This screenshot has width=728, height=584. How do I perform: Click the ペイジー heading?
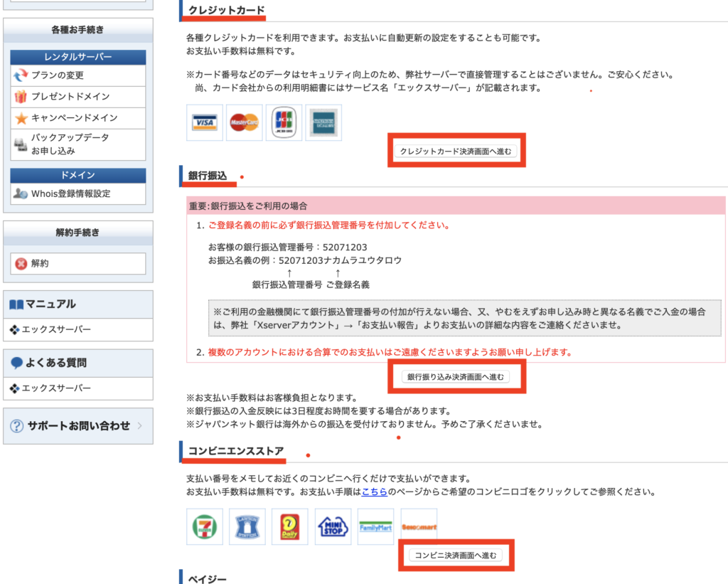pyautogui.click(x=208, y=579)
